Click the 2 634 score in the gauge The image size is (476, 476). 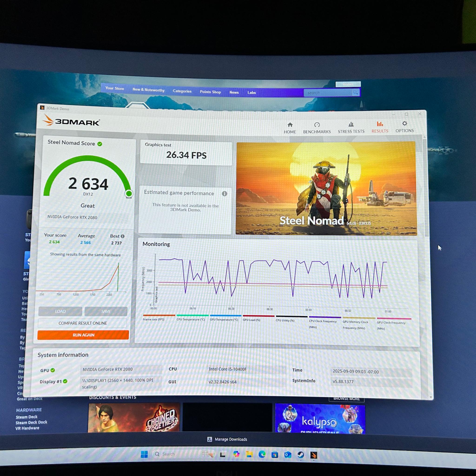click(x=88, y=184)
